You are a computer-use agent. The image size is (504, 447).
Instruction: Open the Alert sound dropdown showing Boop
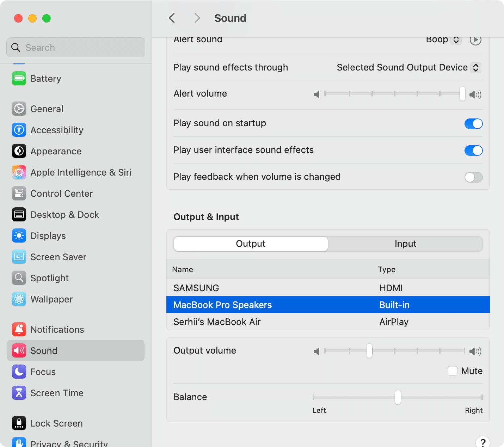point(443,39)
